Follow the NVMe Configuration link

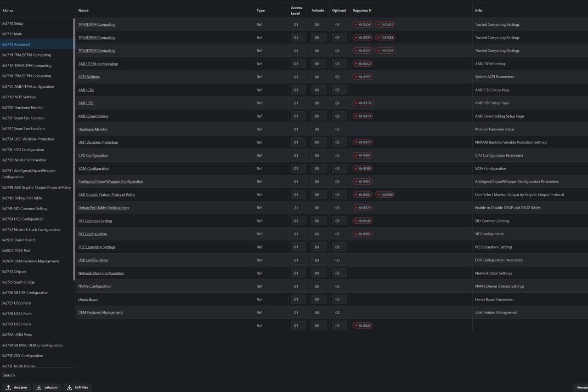(95, 286)
